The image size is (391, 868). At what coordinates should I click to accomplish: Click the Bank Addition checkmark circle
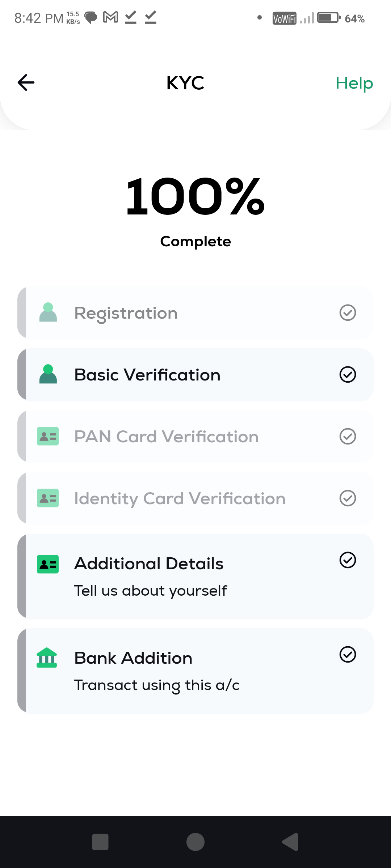tap(348, 654)
